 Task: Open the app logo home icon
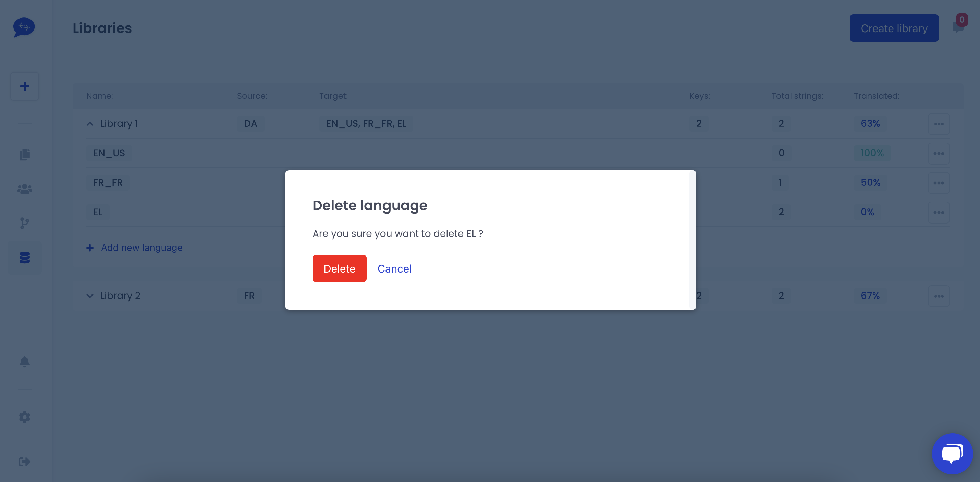point(24,27)
